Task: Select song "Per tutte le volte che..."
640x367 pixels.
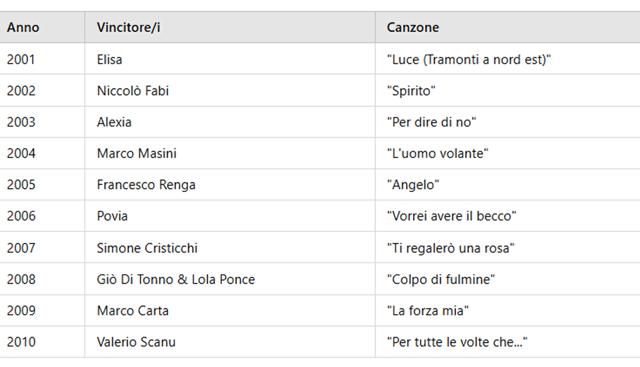Action: (x=457, y=342)
